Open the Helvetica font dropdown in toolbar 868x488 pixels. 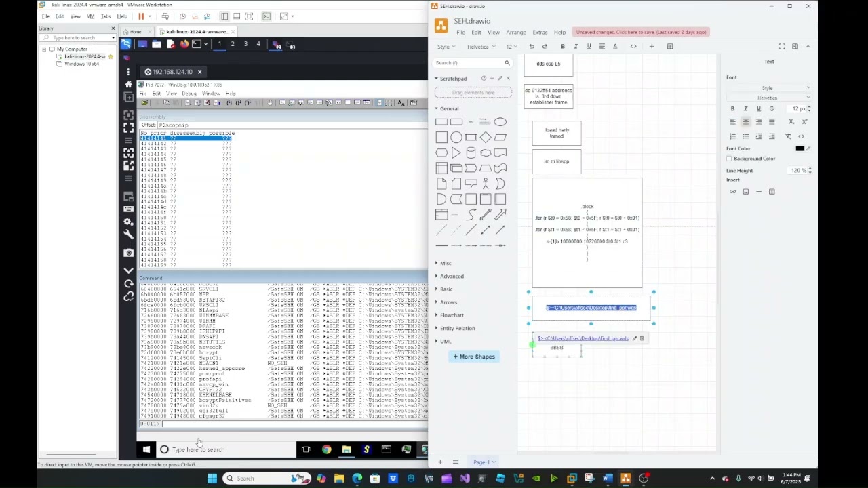tap(480, 47)
